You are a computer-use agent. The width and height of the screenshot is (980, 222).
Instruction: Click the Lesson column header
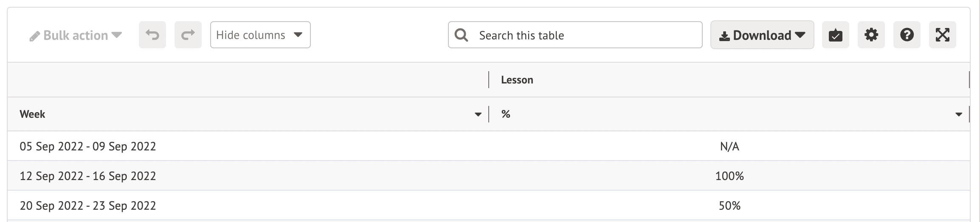click(x=517, y=80)
